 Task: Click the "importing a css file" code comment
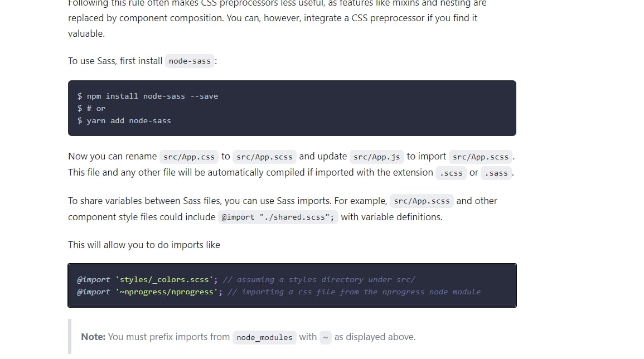[x=354, y=292]
